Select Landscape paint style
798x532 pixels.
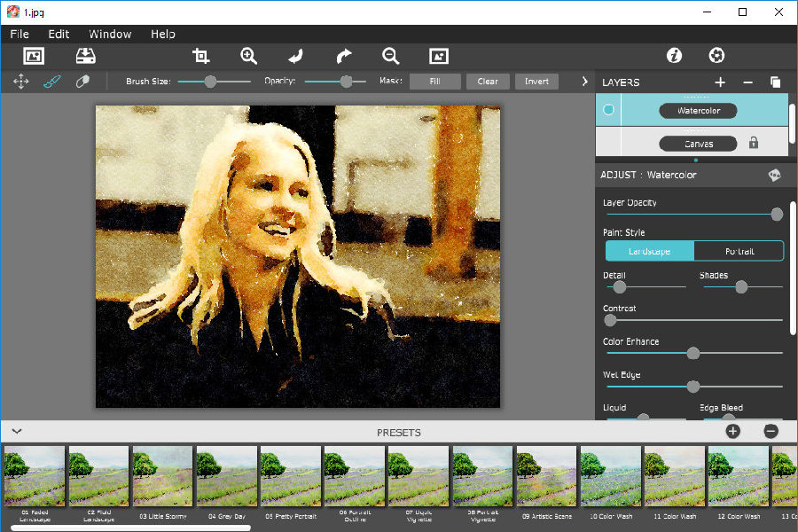pyautogui.click(x=650, y=251)
